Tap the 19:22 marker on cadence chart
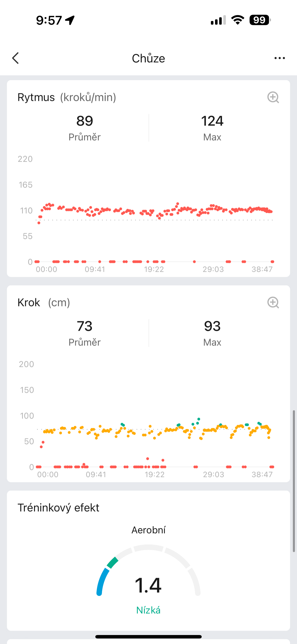Viewport: 297px width, 644px height. click(x=154, y=269)
